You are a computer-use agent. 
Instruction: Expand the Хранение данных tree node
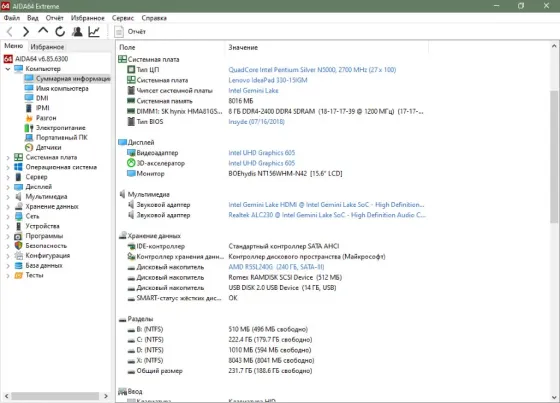point(8,207)
